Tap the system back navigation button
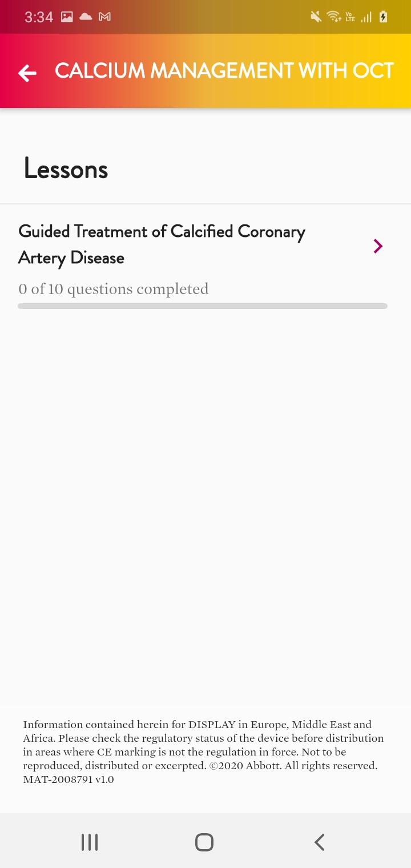Screen dimensions: 411x868 (320, 842)
